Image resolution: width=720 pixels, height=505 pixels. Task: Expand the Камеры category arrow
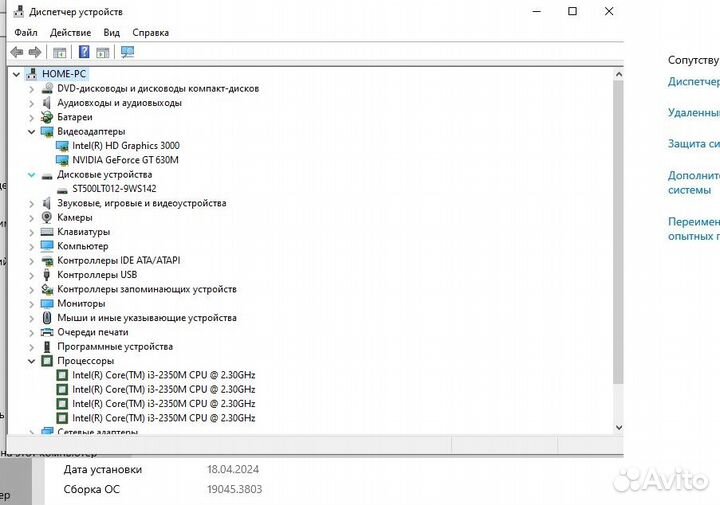[x=31, y=218]
